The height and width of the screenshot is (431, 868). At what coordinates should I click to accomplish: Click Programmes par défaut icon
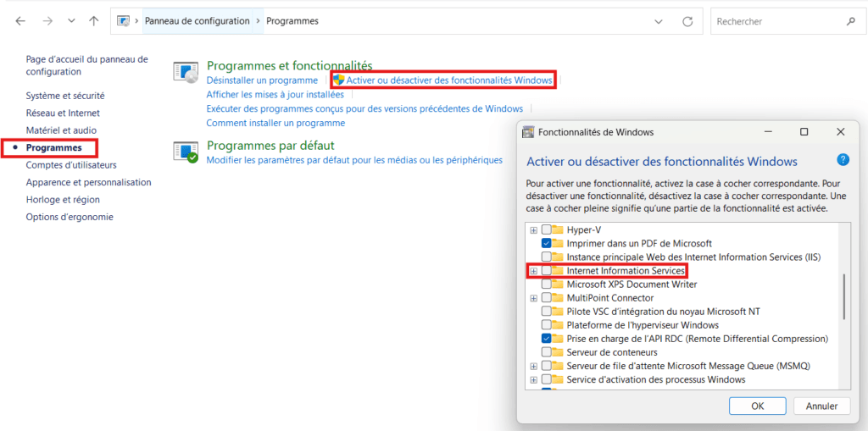click(186, 152)
